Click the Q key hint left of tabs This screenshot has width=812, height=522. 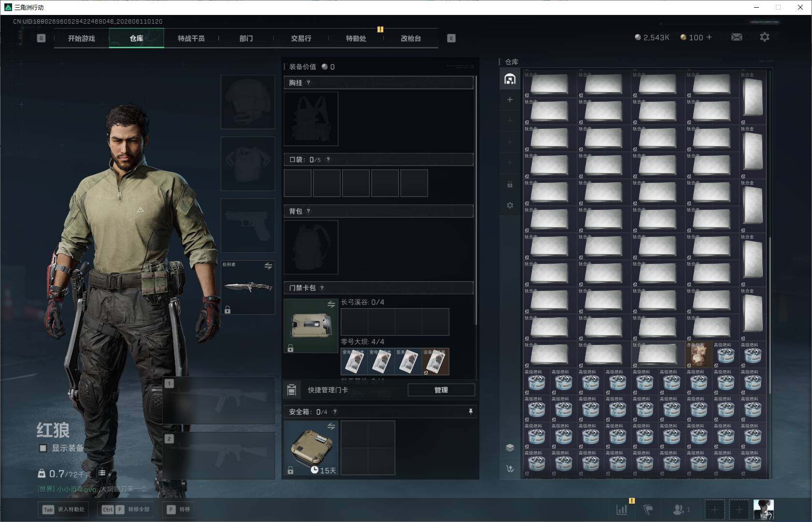point(41,38)
